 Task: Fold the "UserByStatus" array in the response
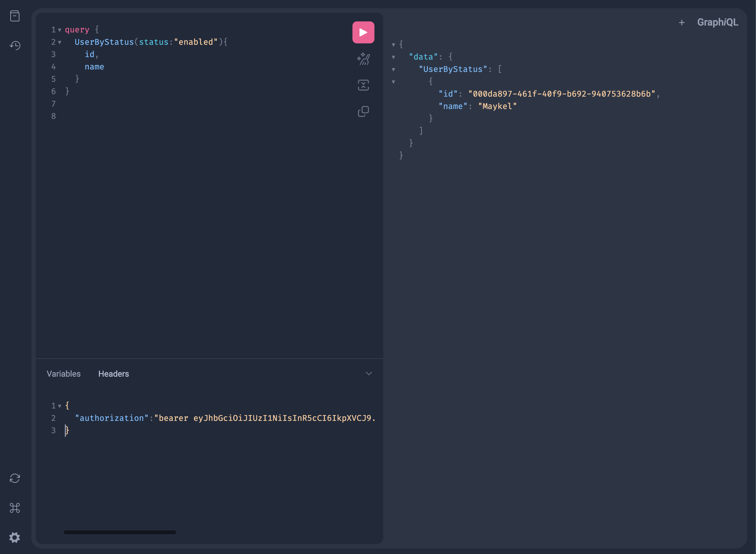click(x=393, y=70)
